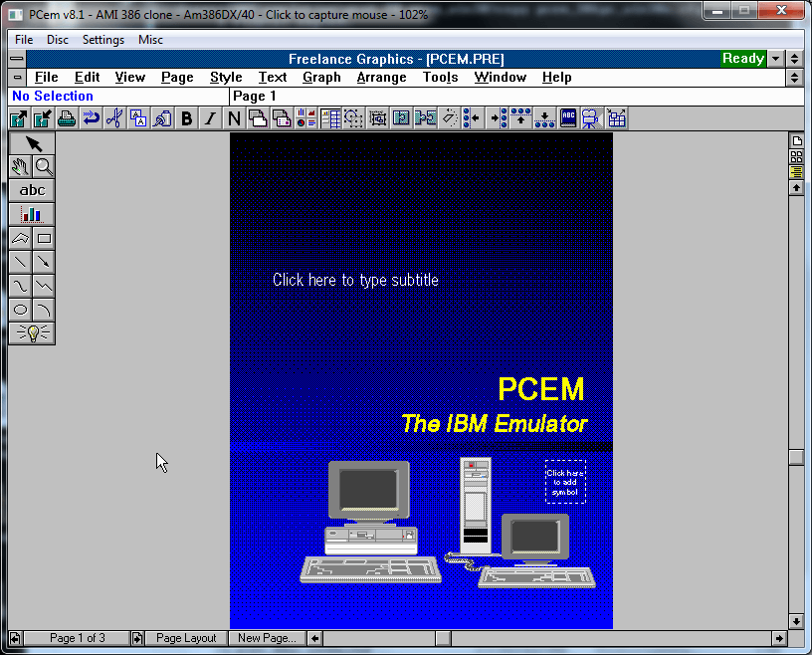Click the application restore up-down arrows button

click(x=795, y=59)
